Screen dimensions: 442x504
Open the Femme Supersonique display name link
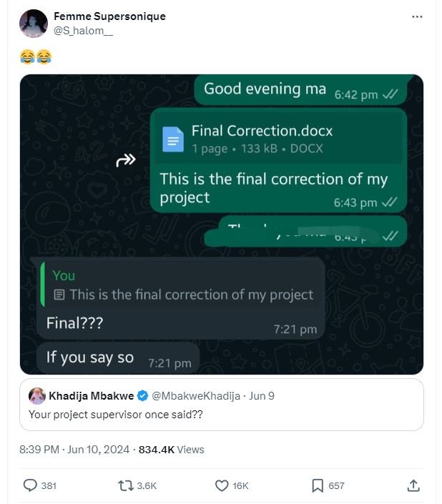(x=109, y=16)
